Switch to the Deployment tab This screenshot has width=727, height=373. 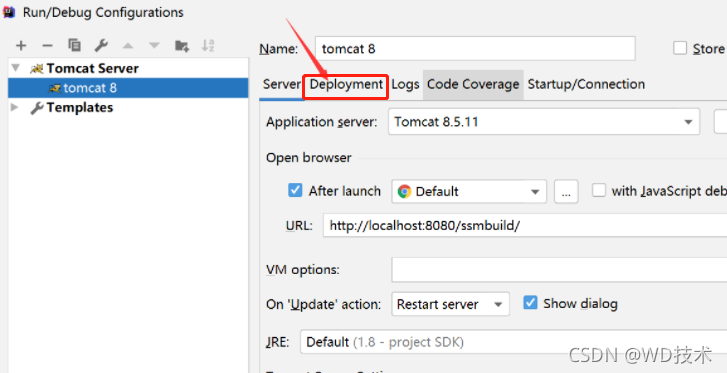click(x=346, y=84)
